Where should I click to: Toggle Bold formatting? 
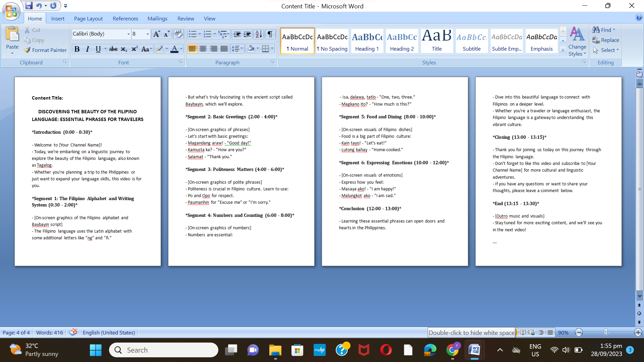[x=77, y=49]
